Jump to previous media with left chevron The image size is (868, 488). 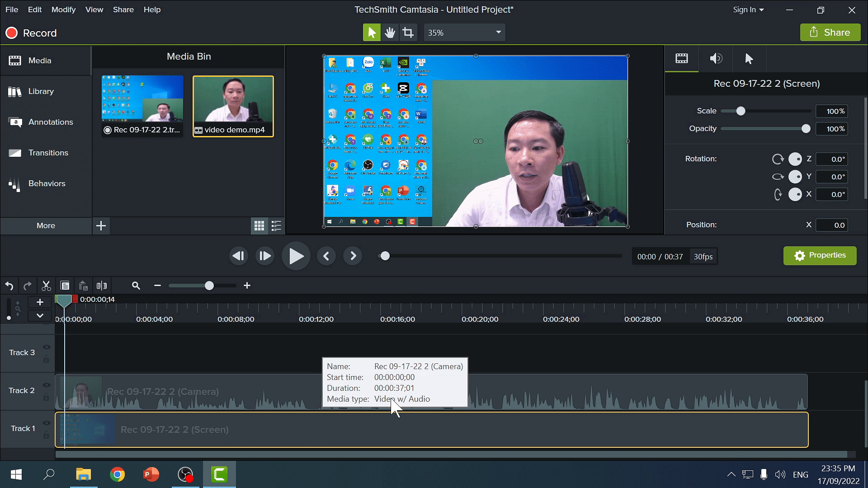[x=326, y=256]
